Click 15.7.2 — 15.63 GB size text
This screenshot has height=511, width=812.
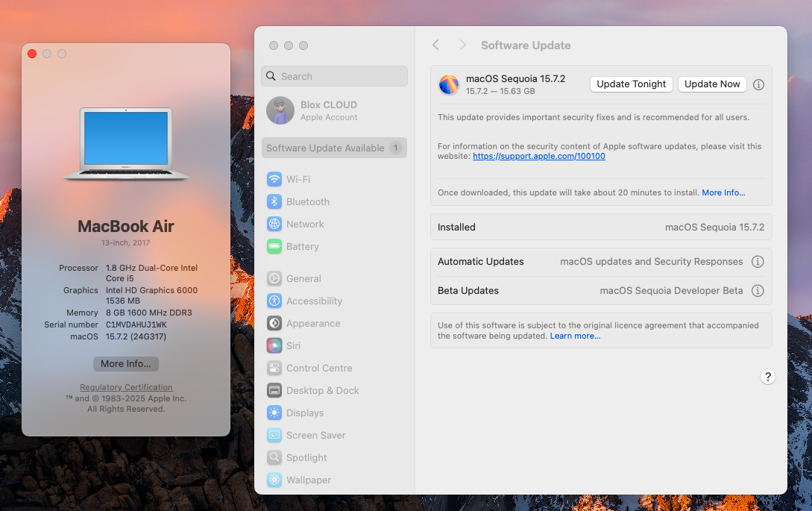click(x=500, y=91)
